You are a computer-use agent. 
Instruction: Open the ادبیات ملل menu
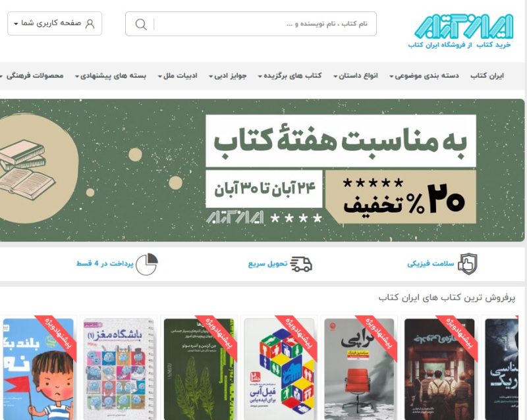[177, 76]
